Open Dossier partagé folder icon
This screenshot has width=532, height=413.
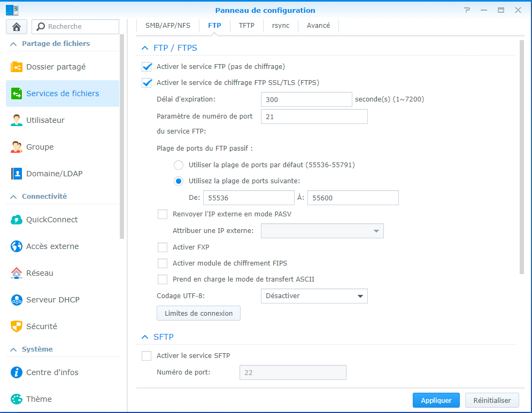click(16, 67)
